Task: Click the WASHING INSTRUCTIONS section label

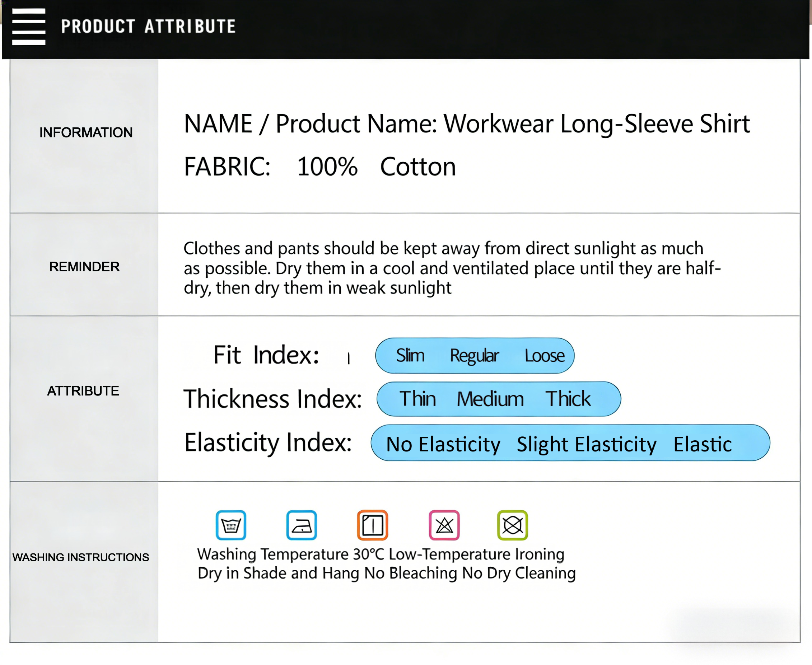Action: pyautogui.click(x=80, y=557)
